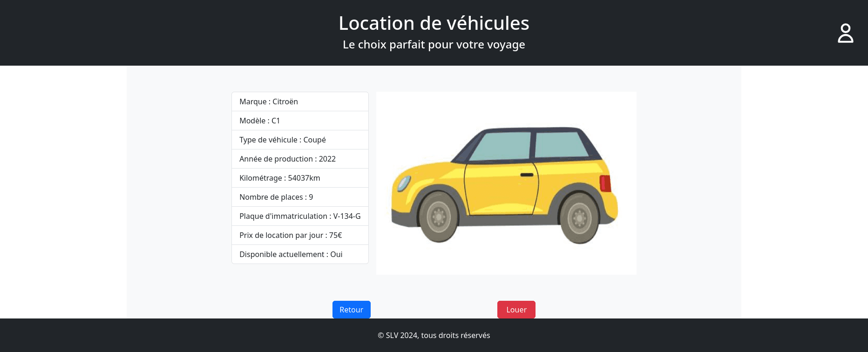Click the car's black door handle
Screen dimensions: 868x352
[527, 175]
